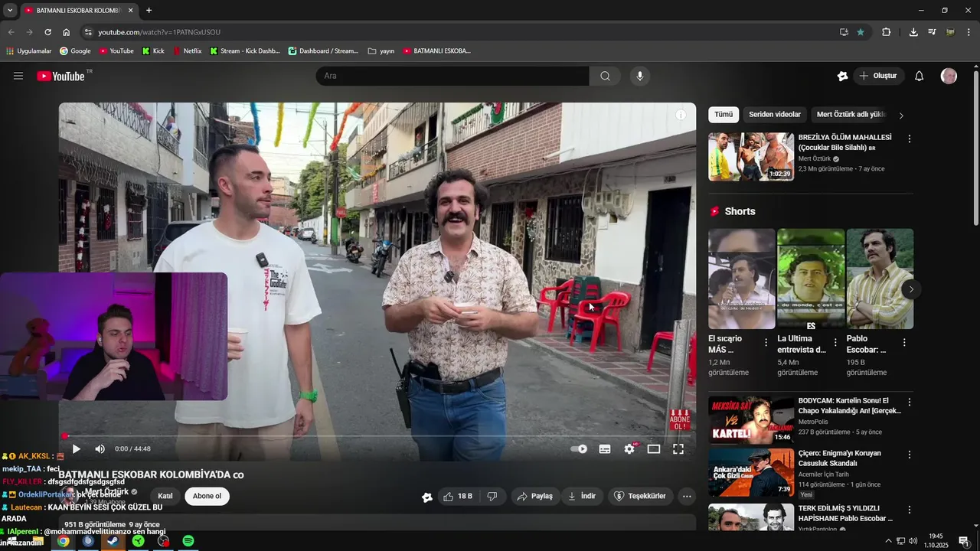The image size is (980, 551).
Task: Show next Shorts with the arrow
Action: (911, 289)
